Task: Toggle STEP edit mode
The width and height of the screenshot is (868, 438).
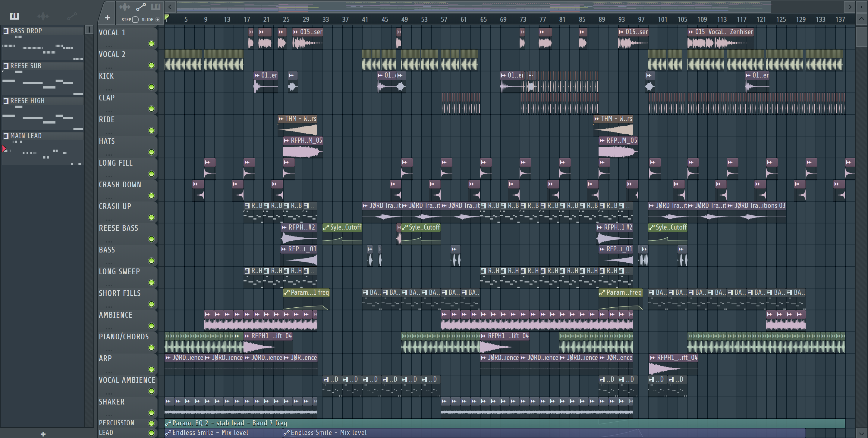Action: (135, 20)
